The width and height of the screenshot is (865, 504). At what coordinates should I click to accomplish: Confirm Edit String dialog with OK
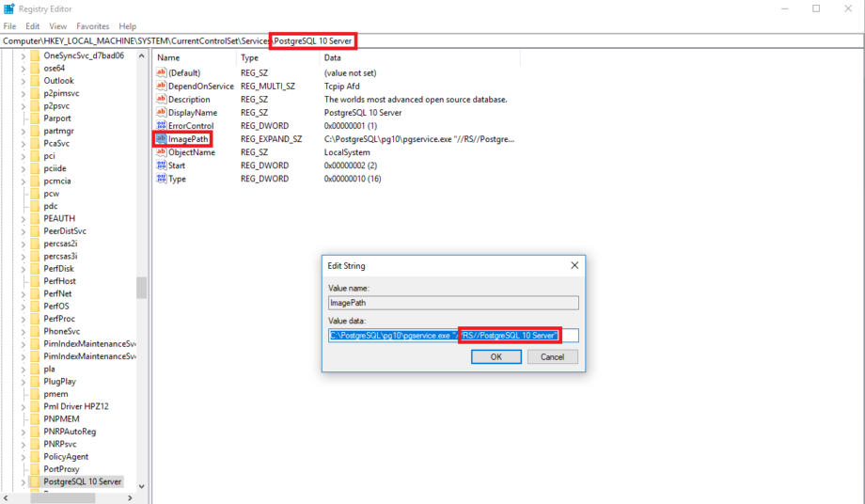point(495,356)
